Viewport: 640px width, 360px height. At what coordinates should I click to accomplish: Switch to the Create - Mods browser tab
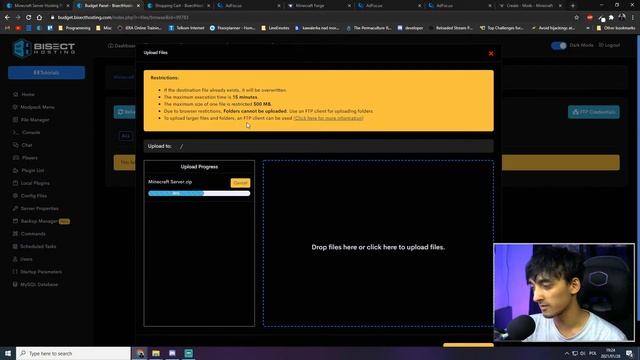click(x=530, y=6)
